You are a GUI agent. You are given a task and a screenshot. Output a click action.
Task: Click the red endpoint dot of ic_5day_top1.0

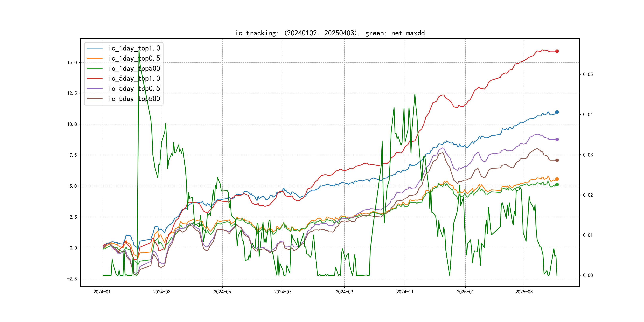pyautogui.click(x=557, y=51)
